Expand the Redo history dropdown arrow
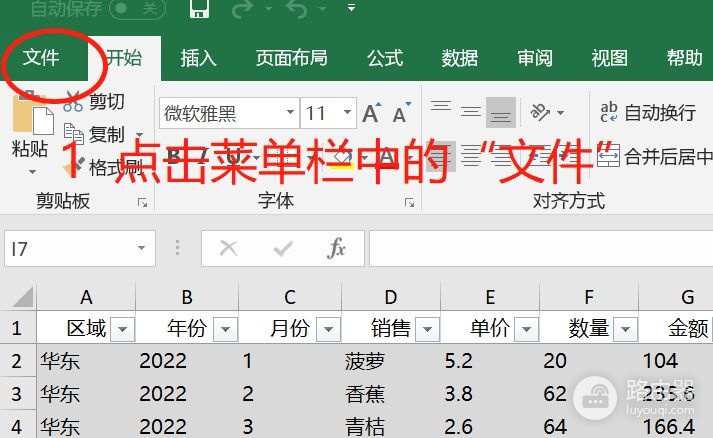 [x=268, y=9]
